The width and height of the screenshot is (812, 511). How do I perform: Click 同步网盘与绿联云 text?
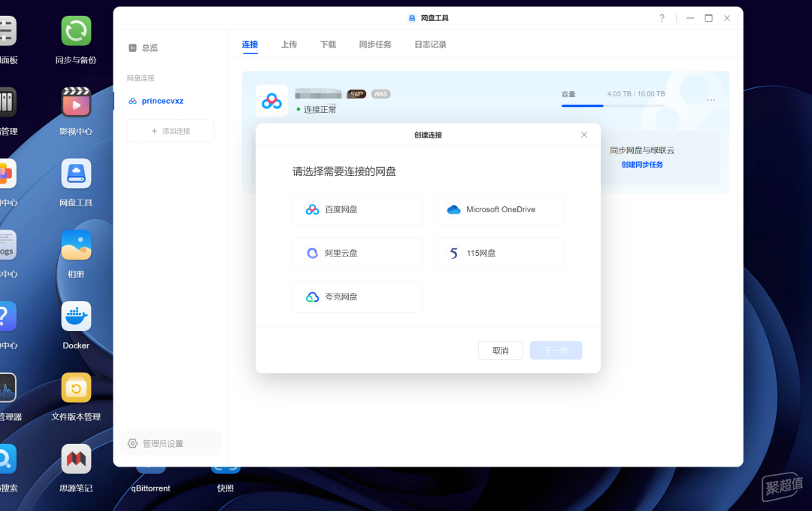(642, 151)
